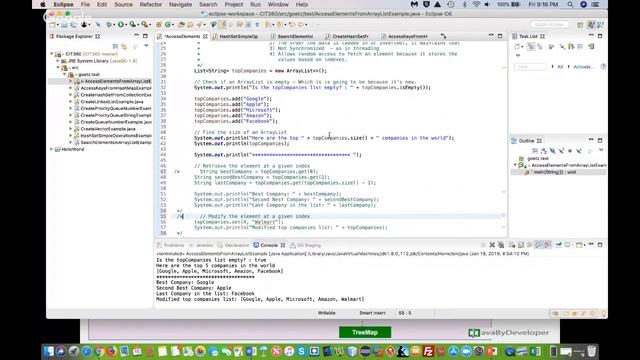Click the New Java Class green icon
This screenshot has height=360, width=640.
(168, 24)
